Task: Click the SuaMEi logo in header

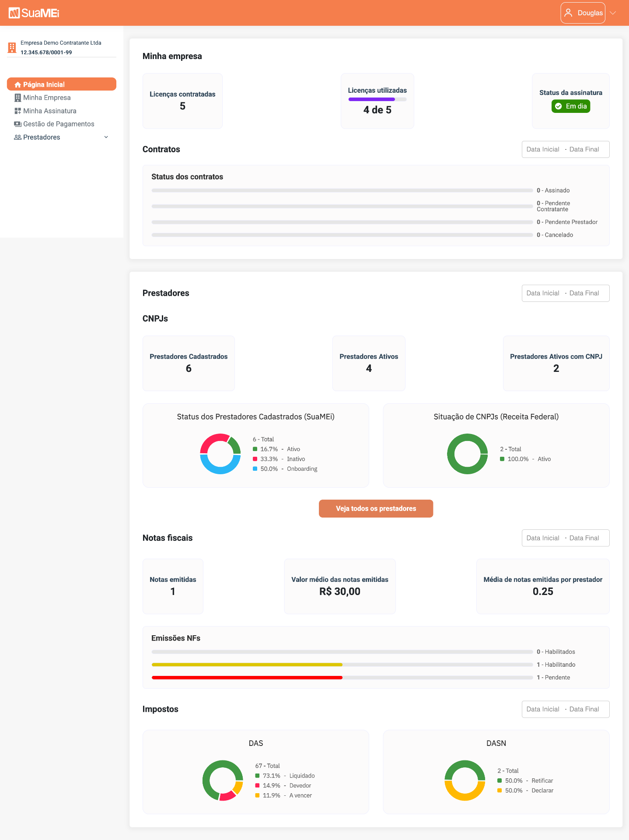Action: pyautogui.click(x=34, y=13)
